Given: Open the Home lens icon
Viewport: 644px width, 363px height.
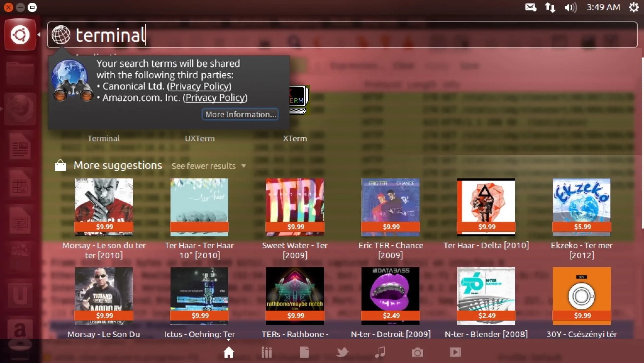Looking at the screenshot, I should [229, 352].
